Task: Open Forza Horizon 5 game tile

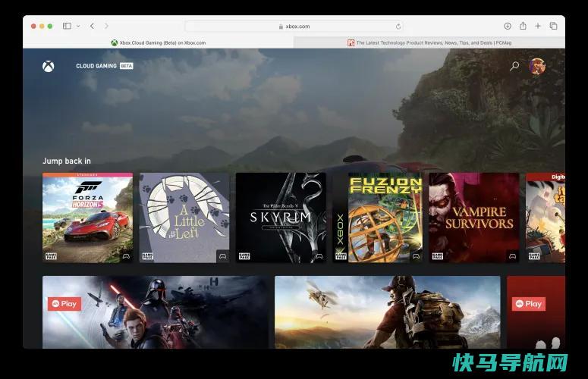Action: 87,218
